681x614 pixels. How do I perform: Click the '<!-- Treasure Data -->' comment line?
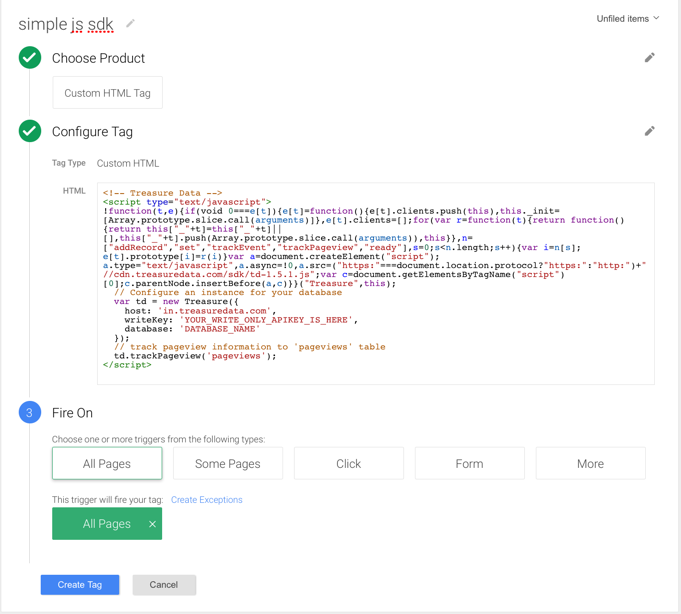[x=162, y=193]
